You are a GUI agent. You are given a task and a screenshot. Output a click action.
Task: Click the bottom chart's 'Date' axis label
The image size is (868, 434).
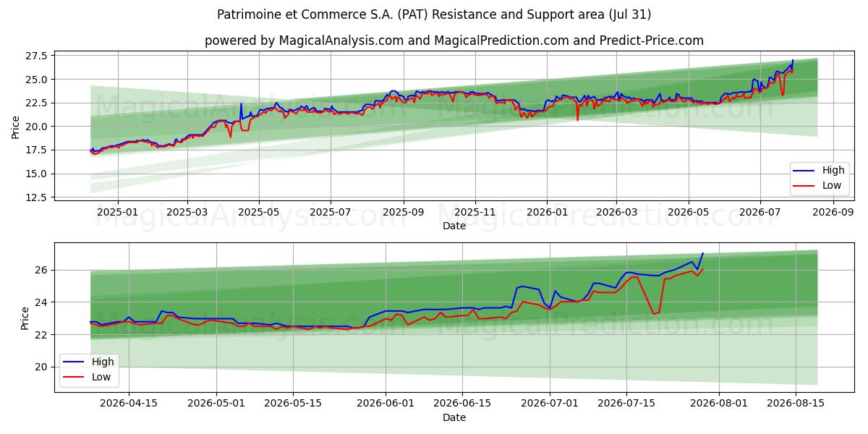pos(454,417)
